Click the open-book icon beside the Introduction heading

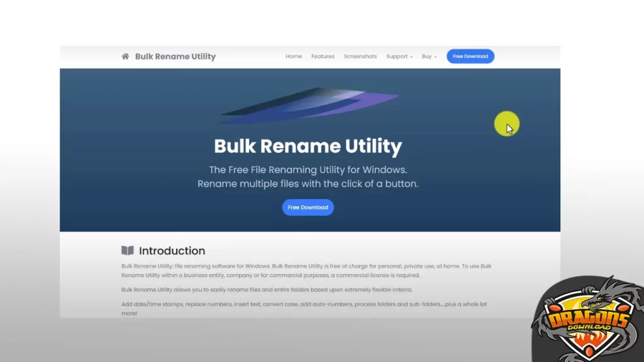click(x=128, y=250)
